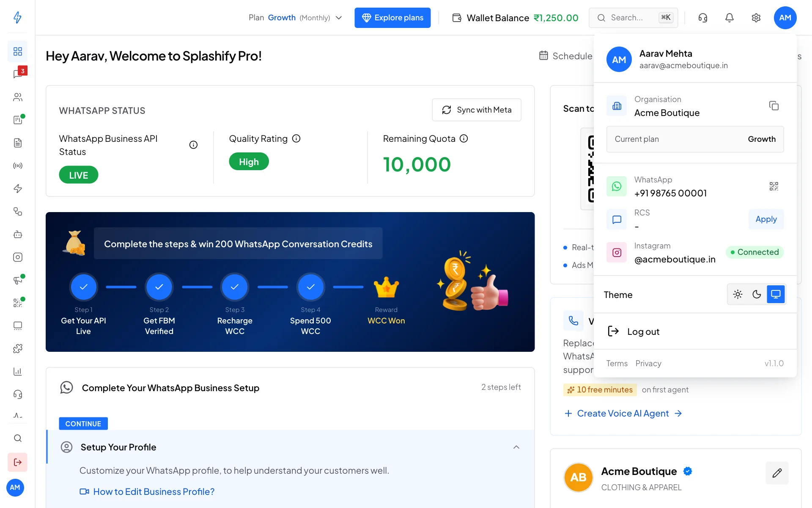The width and height of the screenshot is (812, 508).
Task: Open the notifications bell
Action: 729,18
